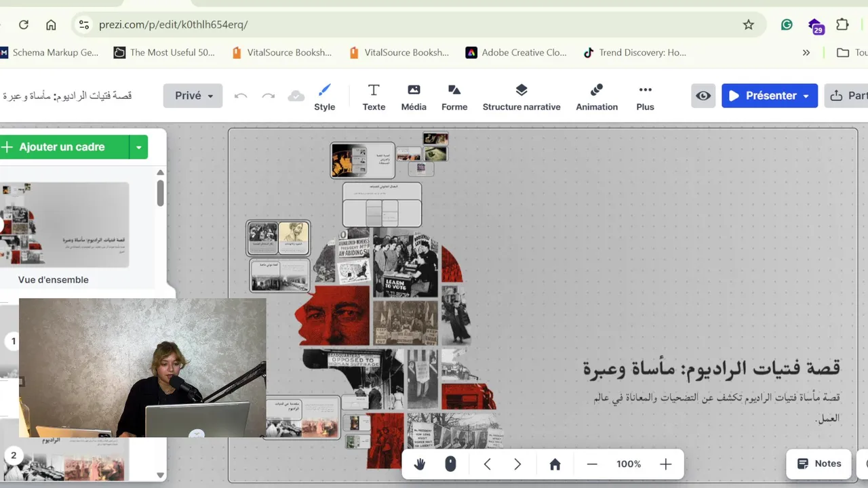
Task: Go to next frame arrow
Action: coord(517,464)
